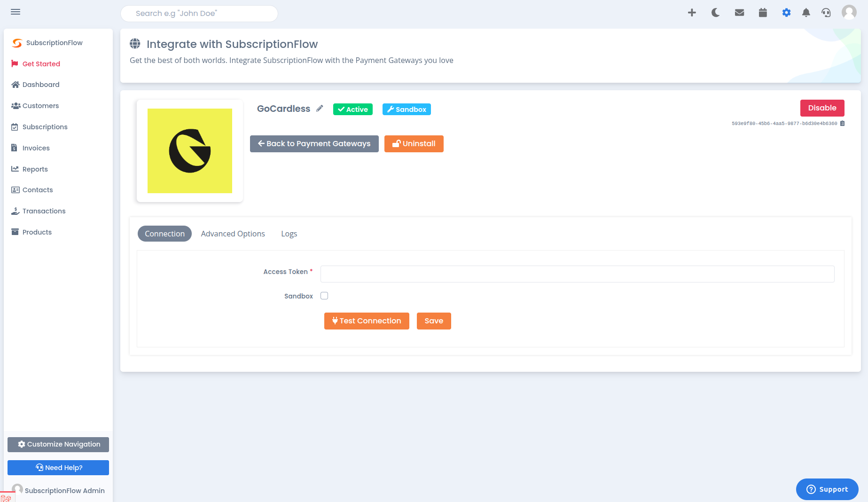Click the Need Help? button
Image resolution: width=868 pixels, height=502 pixels.
tap(58, 468)
